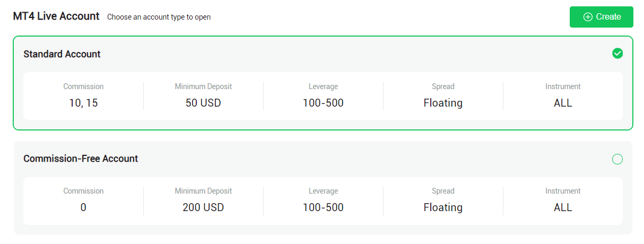Click the 50 USD minimum deposit value
The height and width of the screenshot is (244, 644).
pos(203,103)
